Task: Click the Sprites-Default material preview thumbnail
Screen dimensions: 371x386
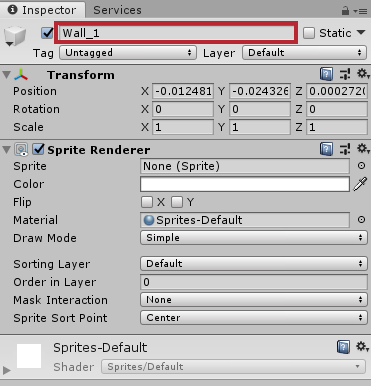Action: (29, 356)
